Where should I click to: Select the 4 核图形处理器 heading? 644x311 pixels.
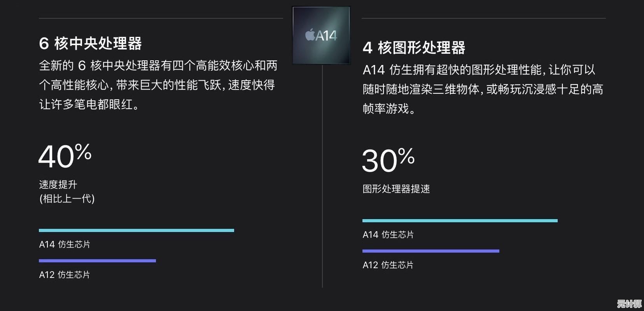coord(414,47)
